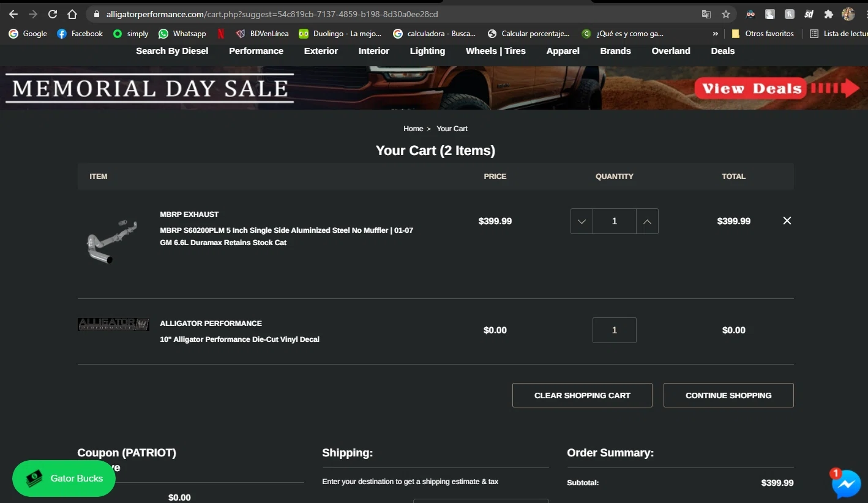
Task: Open the Gator Bucks rewards button
Action: tap(64, 478)
